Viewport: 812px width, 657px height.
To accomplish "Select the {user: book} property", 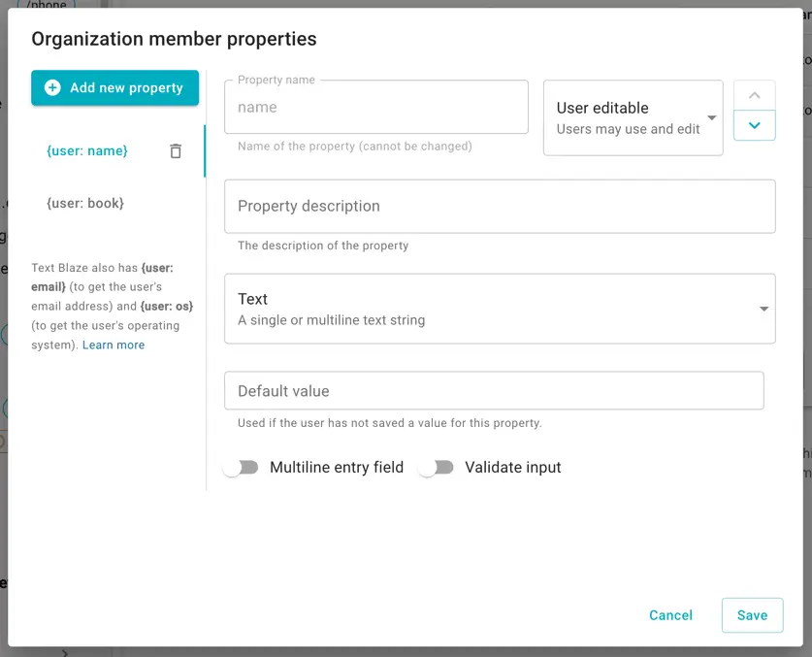I will (85, 203).
